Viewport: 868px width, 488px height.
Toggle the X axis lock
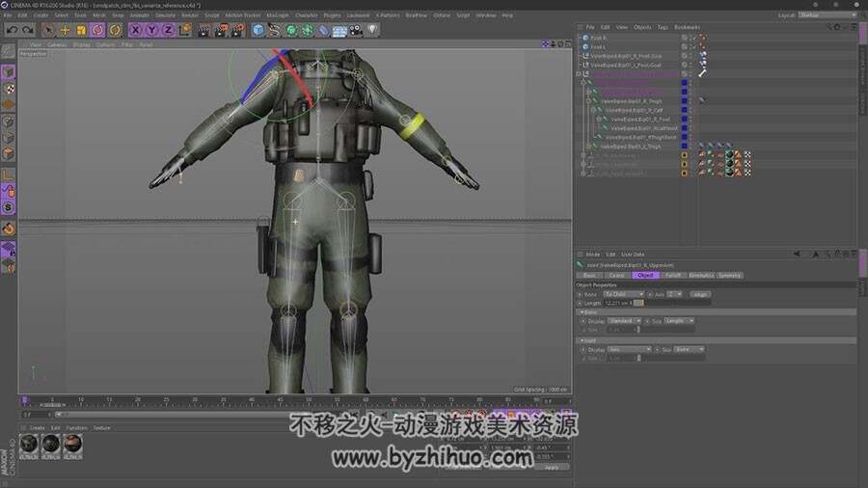coord(136,30)
